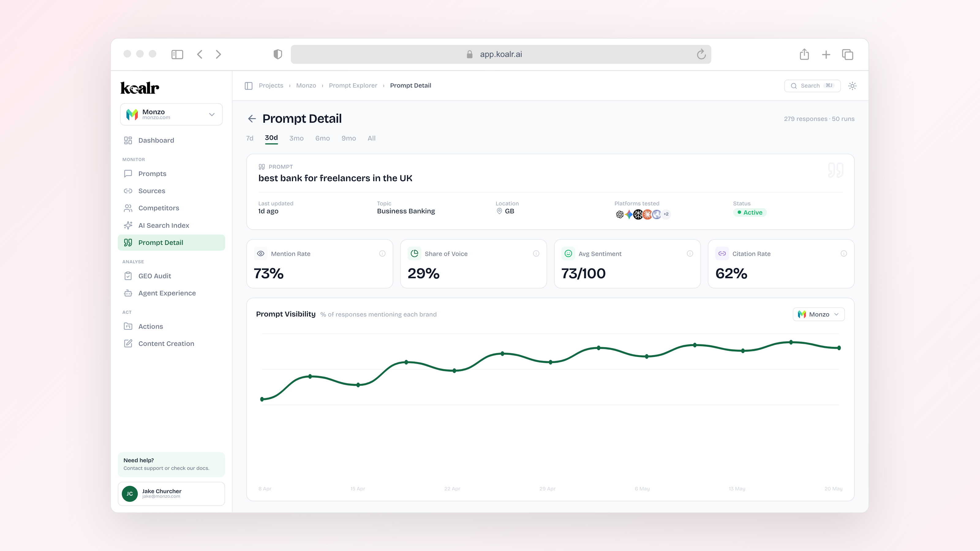Click Avg Sentiment info icon
The image size is (980, 551).
pyautogui.click(x=690, y=254)
